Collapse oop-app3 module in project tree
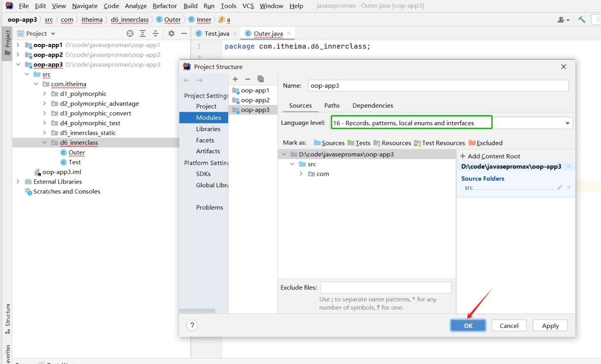601x364 pixels. tap(18, 65)
